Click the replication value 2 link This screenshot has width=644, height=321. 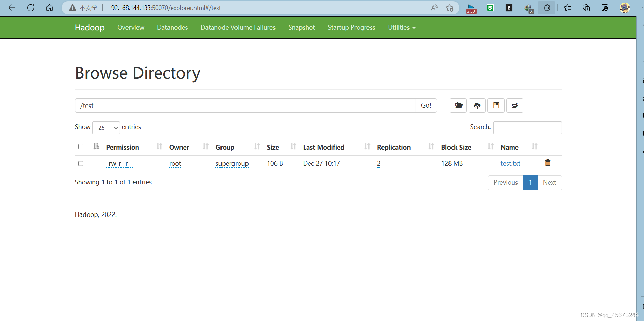tap(379, 163)
